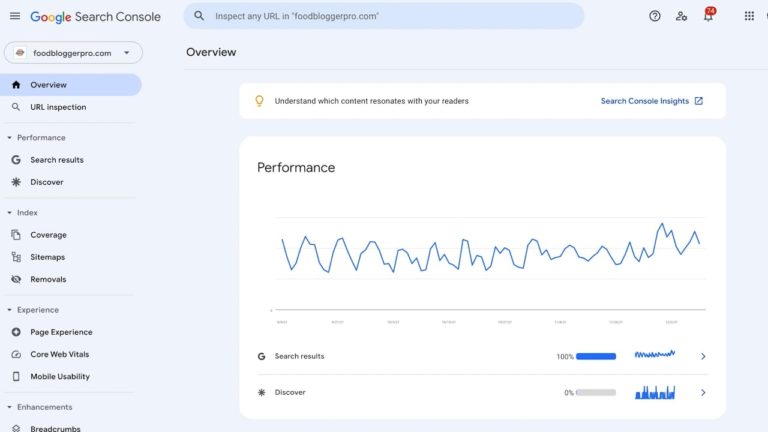Click the foodbloggerpro.com site favicon
768x432 pixels.
(20, 52)
